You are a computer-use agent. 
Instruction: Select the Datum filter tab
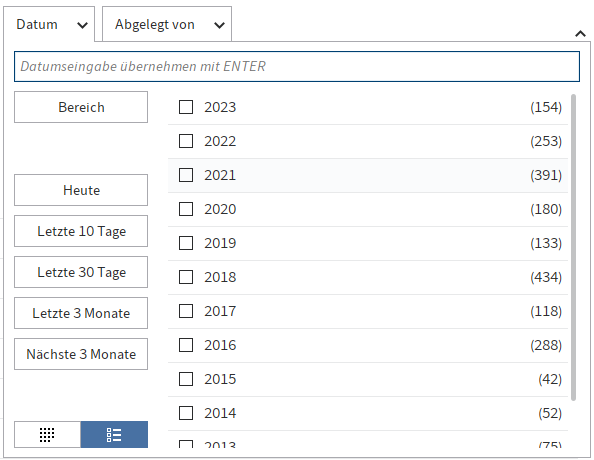(x=49, y=24)
